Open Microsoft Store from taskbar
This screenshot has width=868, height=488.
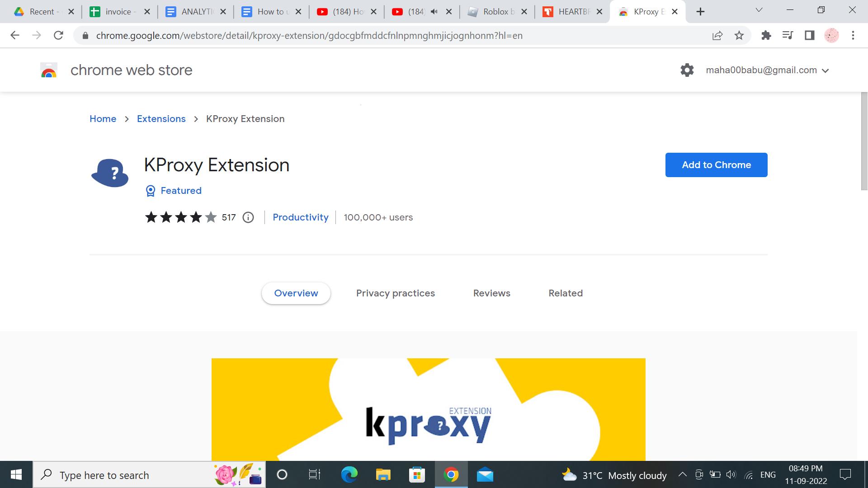click(417, 475)
